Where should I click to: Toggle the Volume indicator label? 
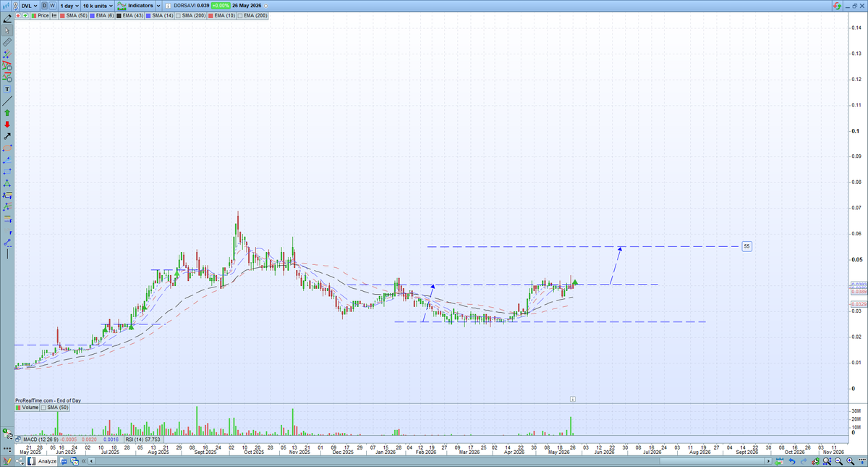pos(27,408)
